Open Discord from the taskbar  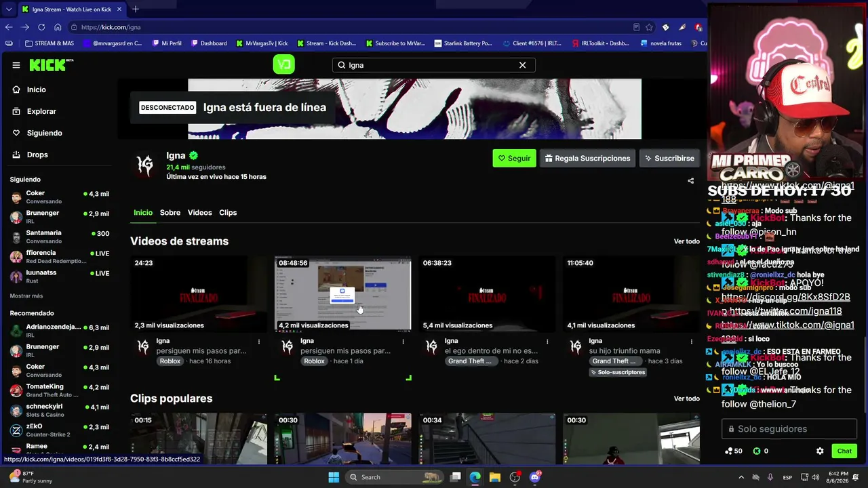[535, 477]
